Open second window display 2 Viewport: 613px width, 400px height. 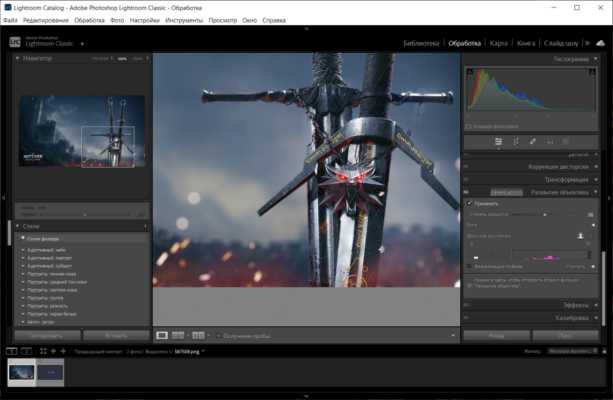pyautogui.click(x=26, y=351)
